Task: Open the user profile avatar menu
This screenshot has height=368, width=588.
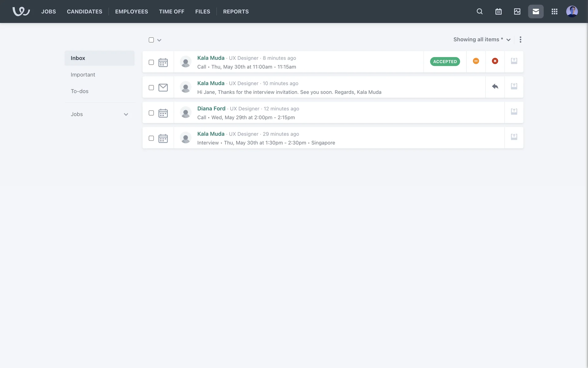Action: 572,12
